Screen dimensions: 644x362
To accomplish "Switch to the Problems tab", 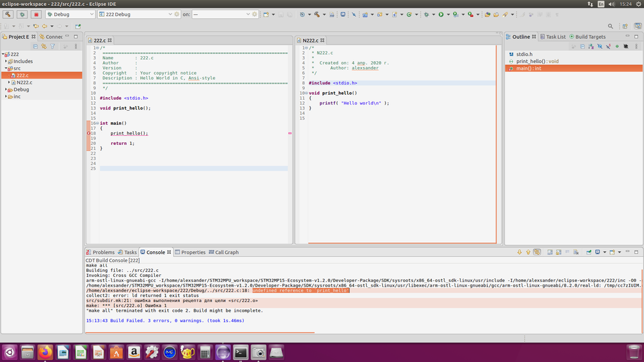I will tap(101, 252).
